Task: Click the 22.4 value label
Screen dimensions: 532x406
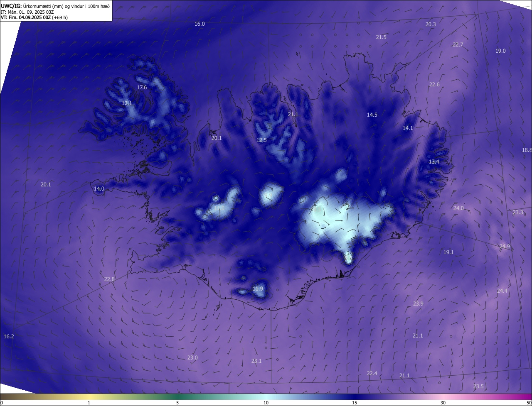Action: click(372, 374)
